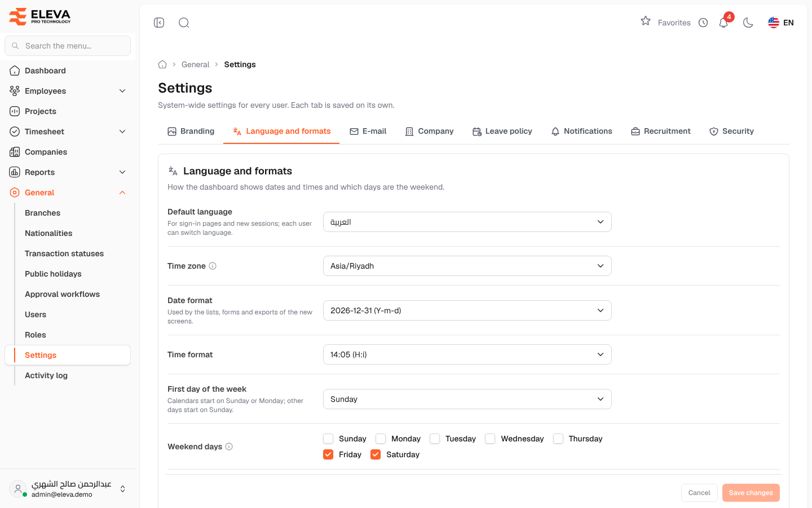
Task: Click the Save changes button
Action: pos(751,493)
